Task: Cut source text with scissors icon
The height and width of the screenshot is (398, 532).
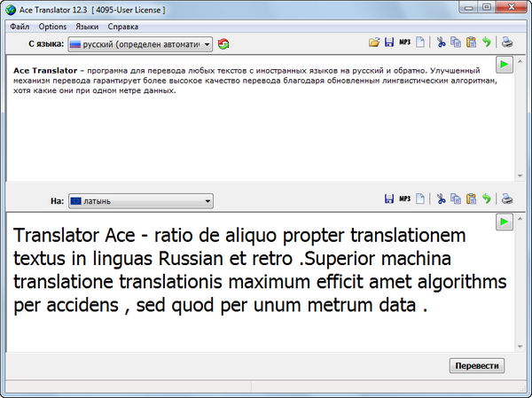Action: (x=441, y=43)
